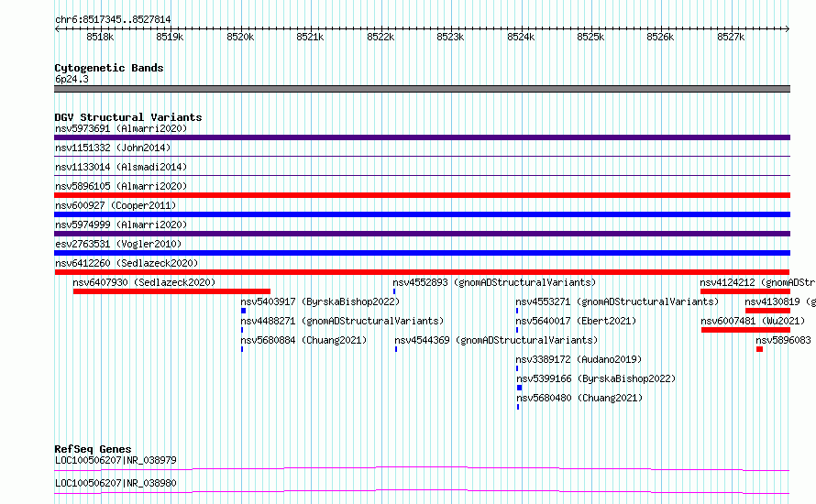Click the gray 6p24.3 cytogenetic band bar
This screenshot has height=504, width=816.
click(422, 89)
